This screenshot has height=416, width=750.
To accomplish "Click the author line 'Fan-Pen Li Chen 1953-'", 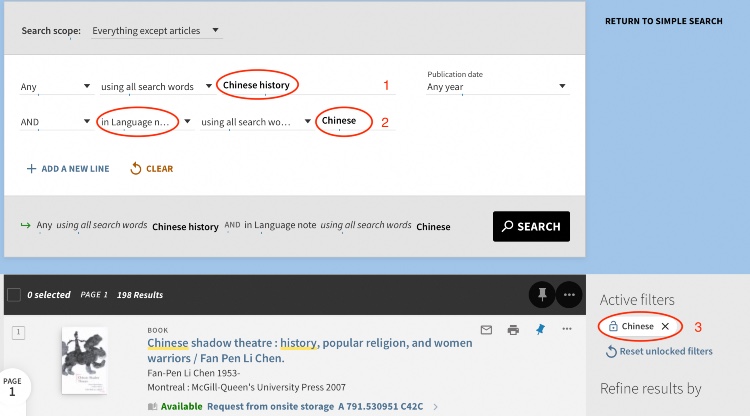I will click(194, 373).
